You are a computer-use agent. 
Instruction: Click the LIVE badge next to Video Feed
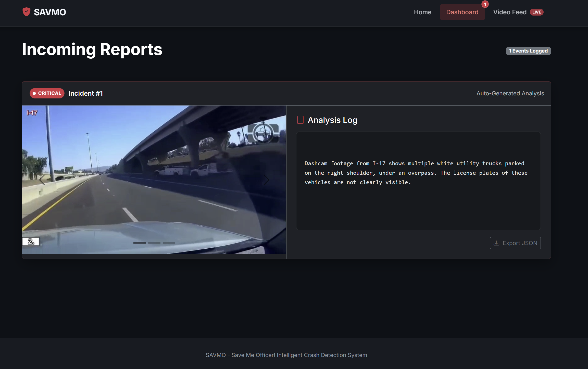(x=536, y=12)
